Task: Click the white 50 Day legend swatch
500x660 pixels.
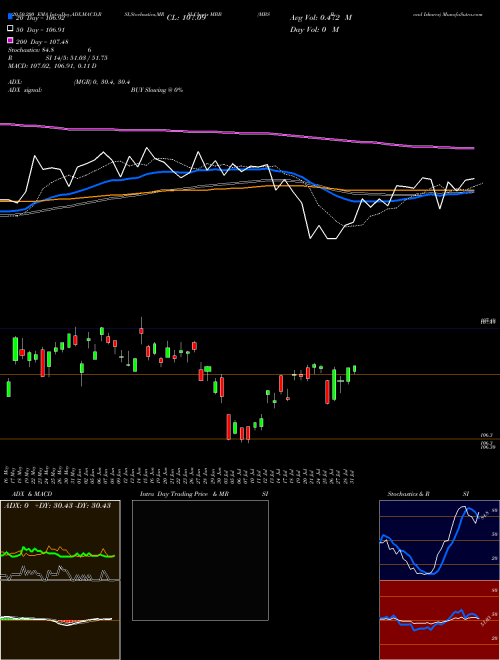Action: 10,29
